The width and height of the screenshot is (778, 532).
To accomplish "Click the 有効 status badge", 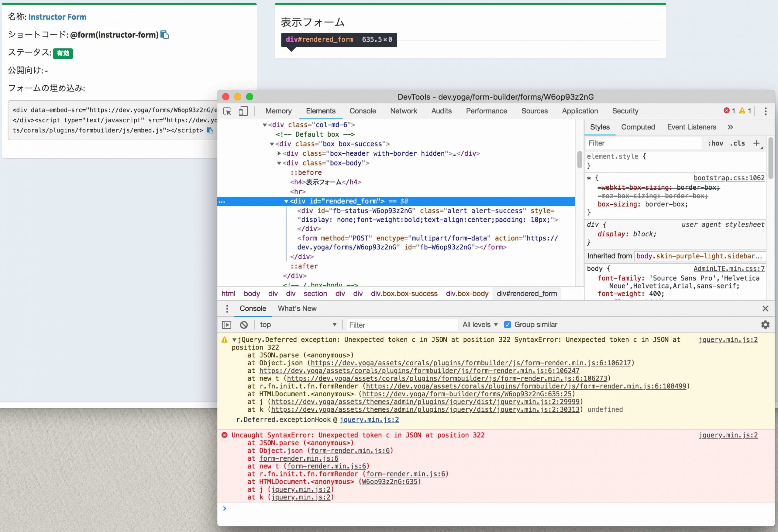I will point(63,53).
